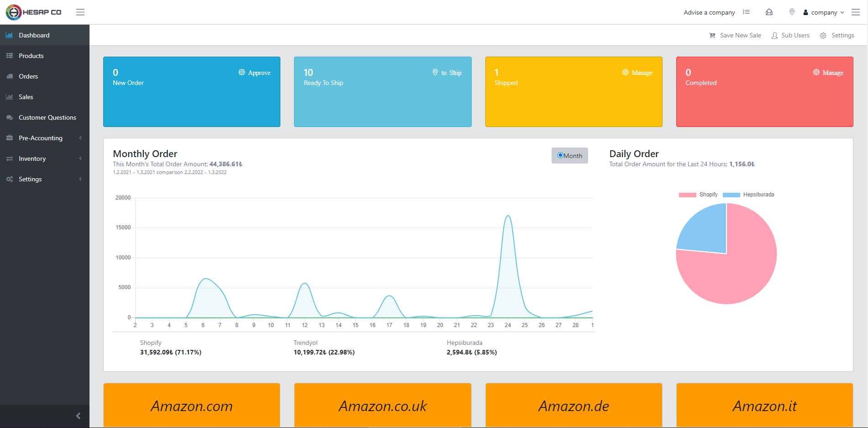Screen dimensions: 868x428
Task: Open the Amazon.it marketplace card
Action: tap(765, 406)
